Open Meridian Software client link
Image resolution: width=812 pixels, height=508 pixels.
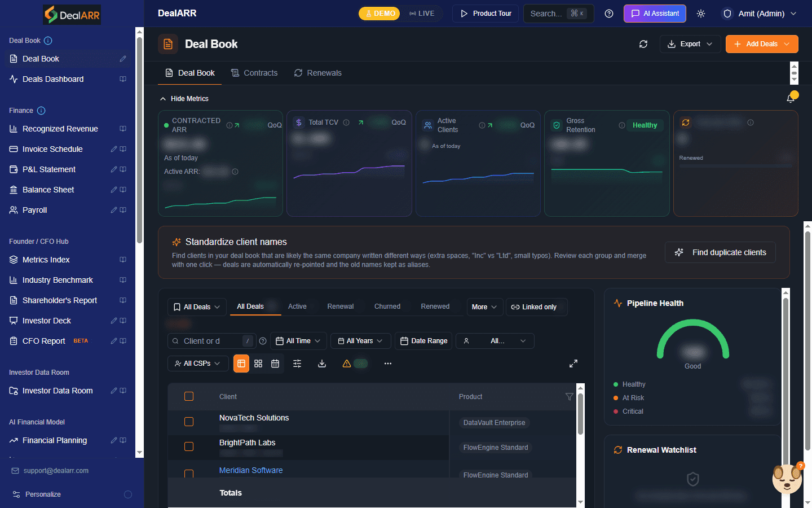[x=251, y=470]
